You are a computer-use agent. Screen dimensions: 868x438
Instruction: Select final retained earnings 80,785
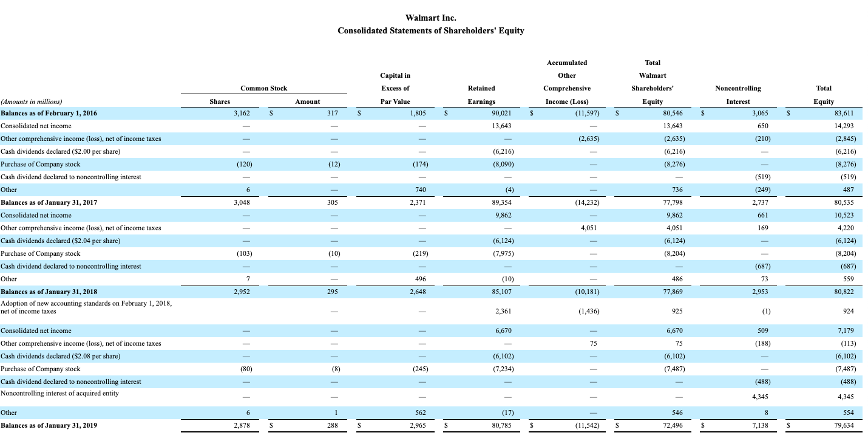click(501, 425)
